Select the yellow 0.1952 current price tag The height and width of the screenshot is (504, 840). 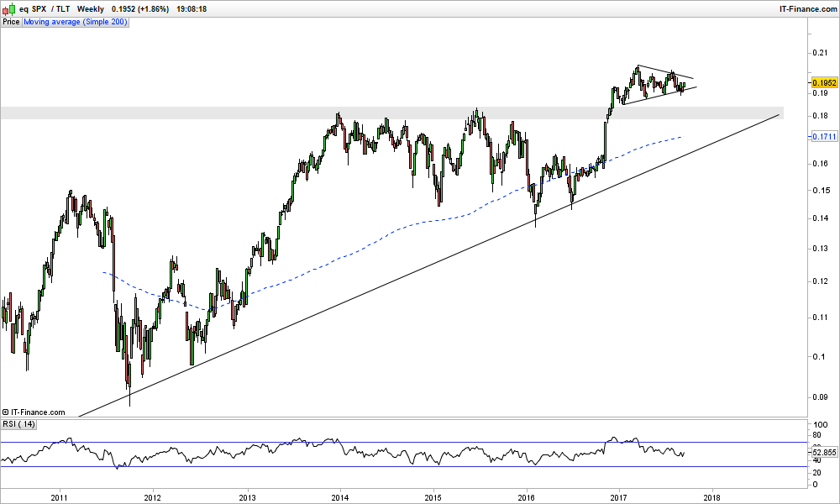click(x=825, y=82)
